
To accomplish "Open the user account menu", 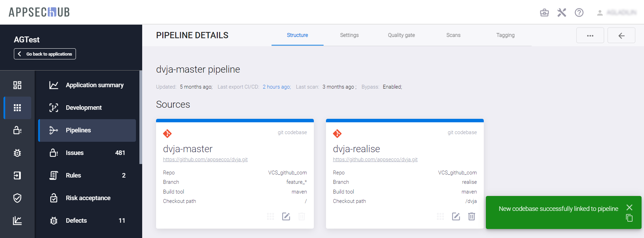I will (x=617, y=13).
